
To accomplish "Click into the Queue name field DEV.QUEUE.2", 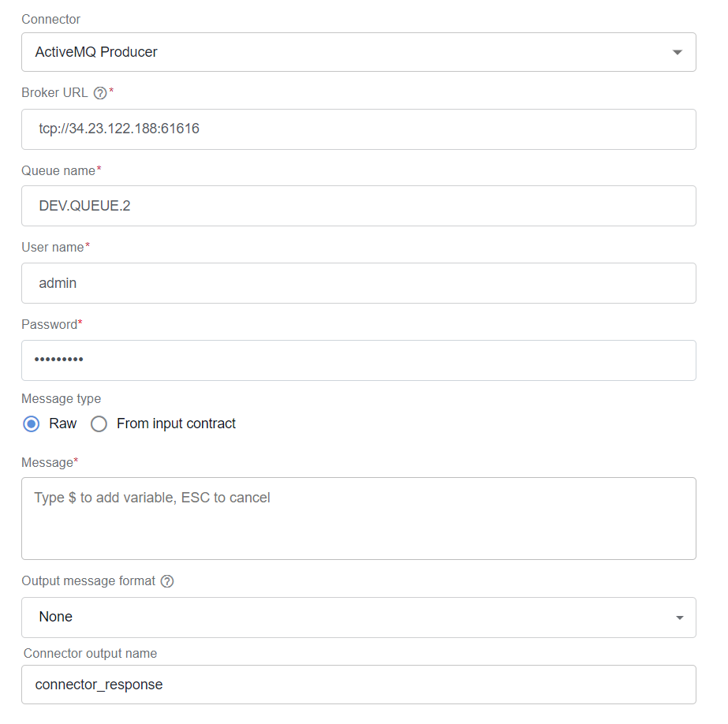I will (x=358, y=206).
